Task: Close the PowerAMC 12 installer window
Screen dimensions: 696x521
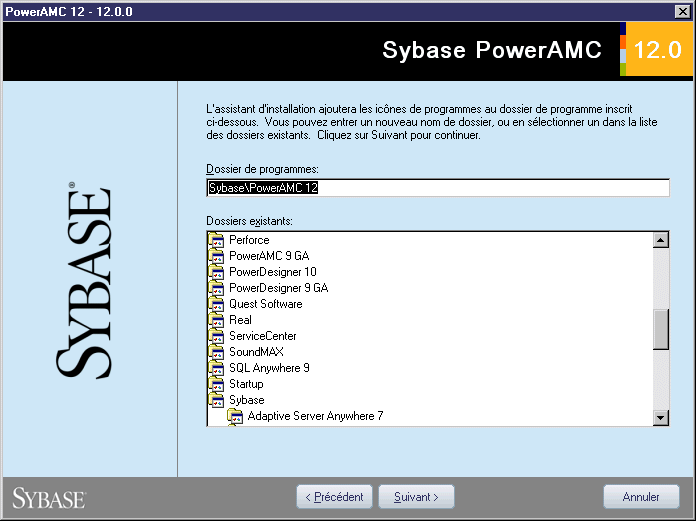Action: click(683, 12)
